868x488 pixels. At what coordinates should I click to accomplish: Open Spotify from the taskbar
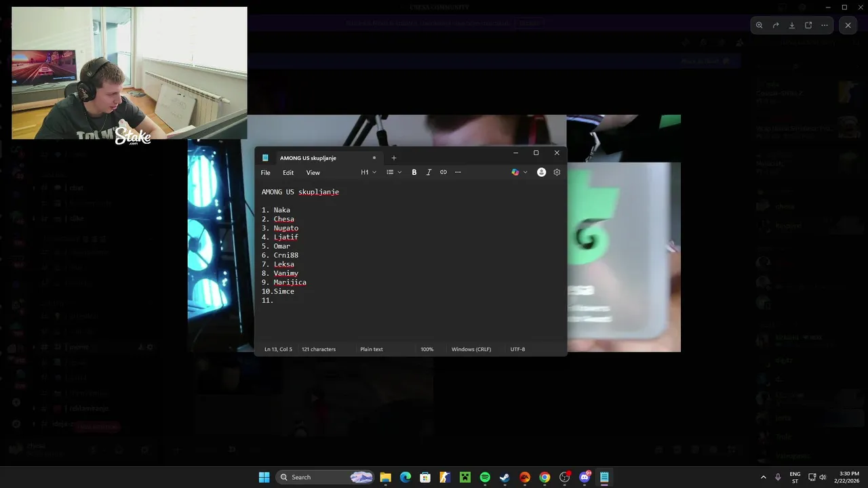coord(485,477)
